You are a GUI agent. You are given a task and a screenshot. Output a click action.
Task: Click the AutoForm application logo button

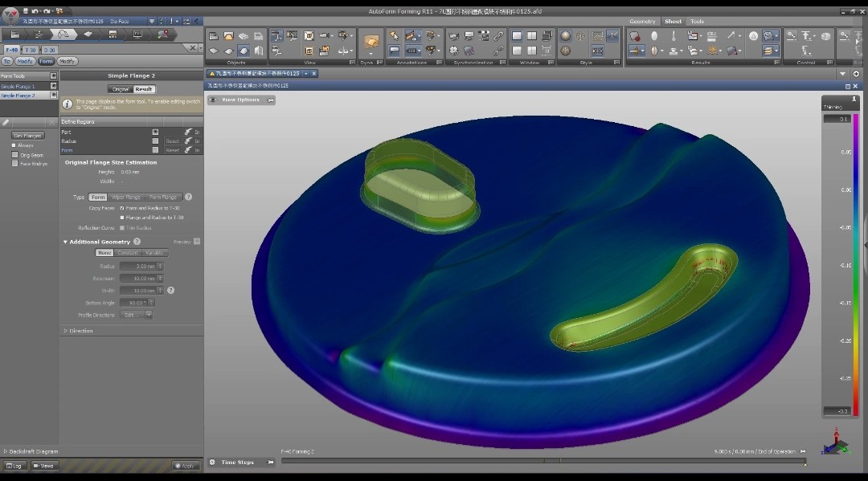click(10, 15)
